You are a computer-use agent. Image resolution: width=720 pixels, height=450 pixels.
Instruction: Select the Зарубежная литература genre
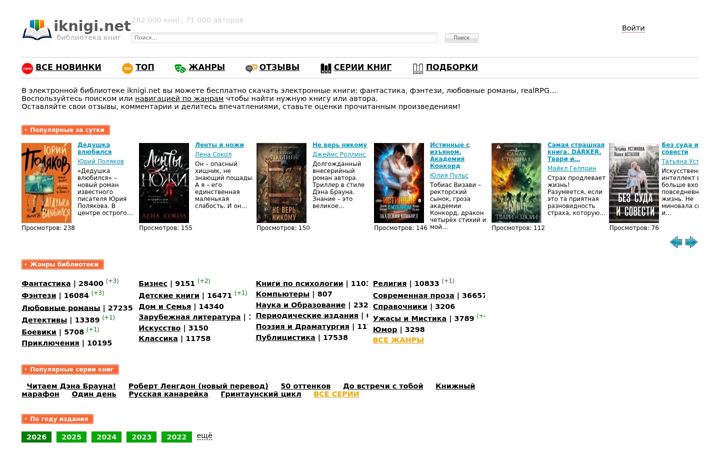click(x=190, y=317)
